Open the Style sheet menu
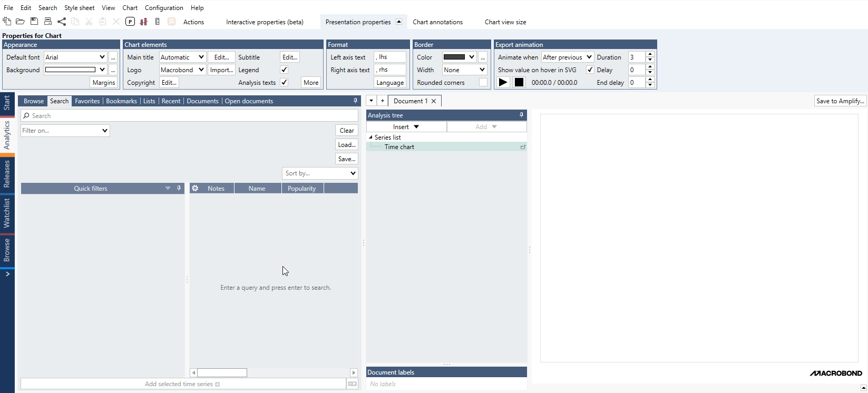This screenshot has height=393, width=868. 79,8
